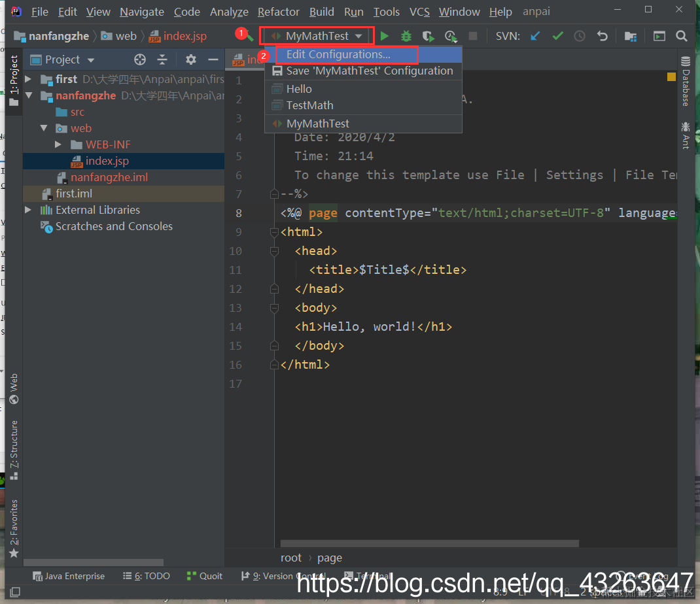This screenshot has width=700, height=604.
Task: Open the 6: TODO tool window
Action: coord(147,576)
